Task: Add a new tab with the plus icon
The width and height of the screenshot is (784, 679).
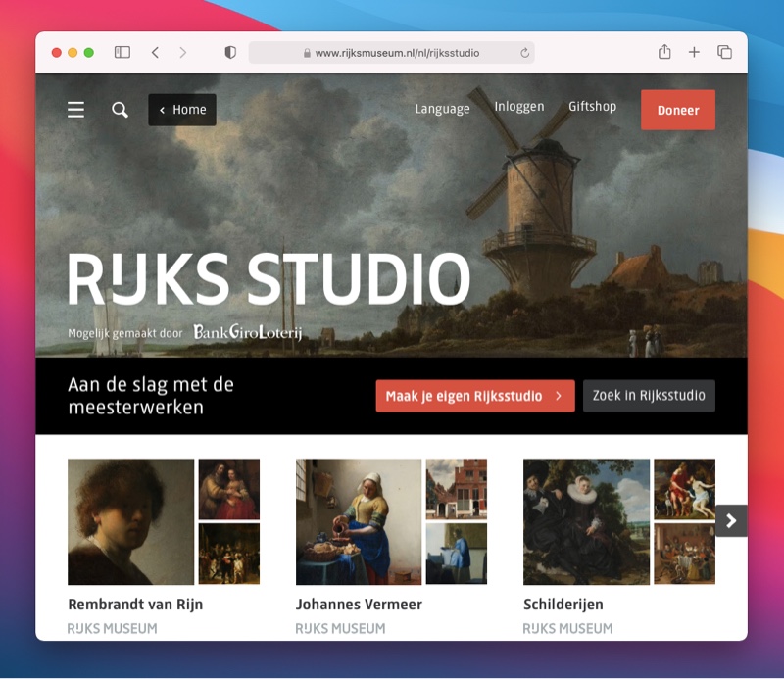Action: (694, 52)
